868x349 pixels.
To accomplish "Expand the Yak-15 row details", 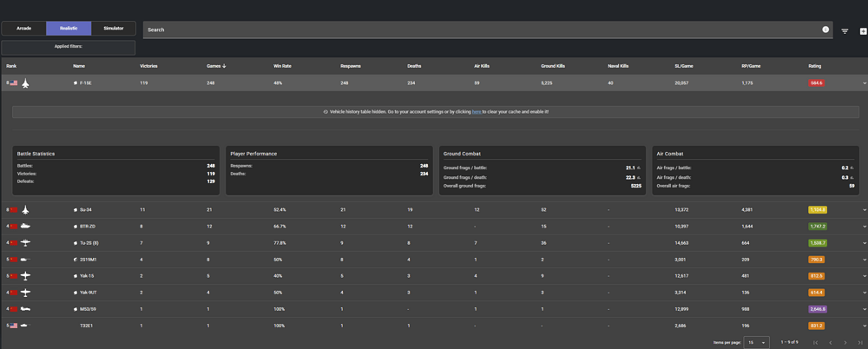I will (864, 276).
